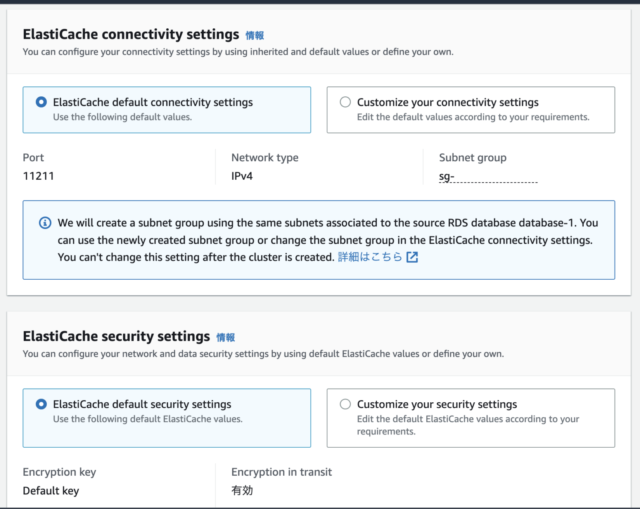
Task: Follow the 詳細はこちら link
Action: point(370,257)
